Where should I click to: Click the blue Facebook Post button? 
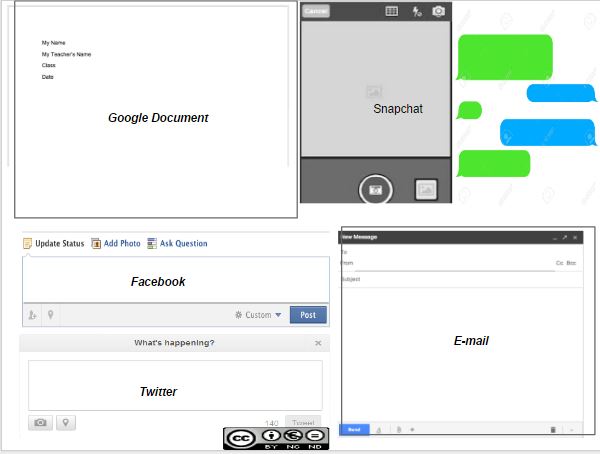click(308, 315)
